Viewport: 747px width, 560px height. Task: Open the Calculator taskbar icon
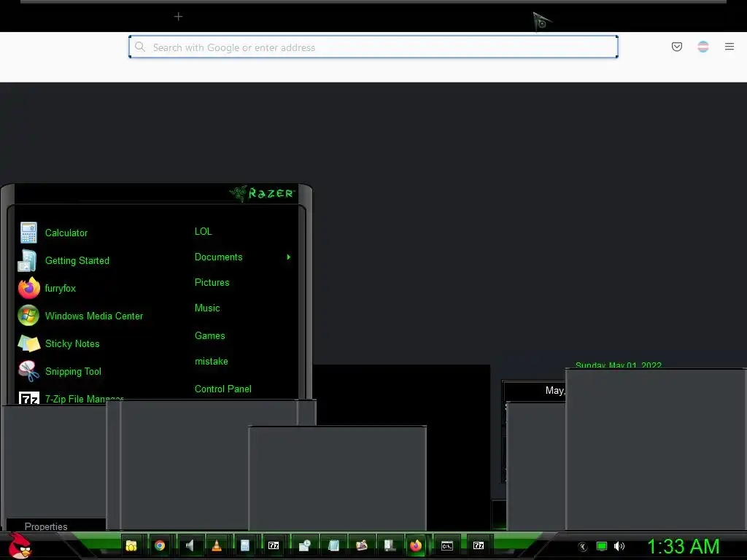(245, 545)
